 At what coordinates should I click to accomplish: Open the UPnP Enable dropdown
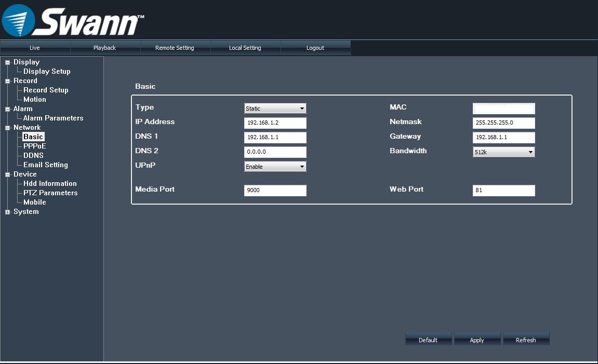(275, 167)
